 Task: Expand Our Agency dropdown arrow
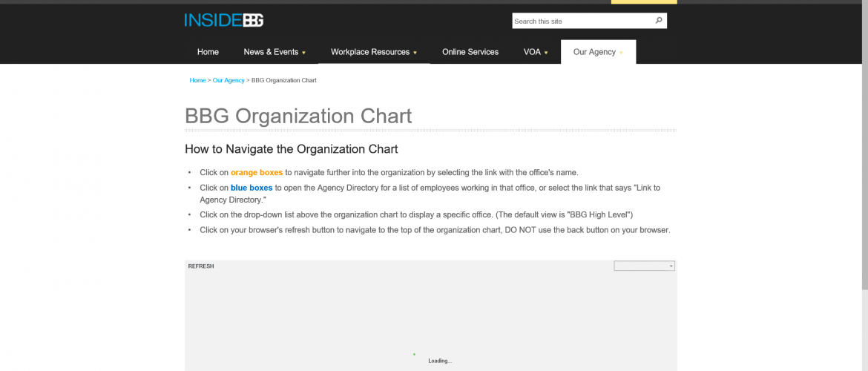click(621, 53)
